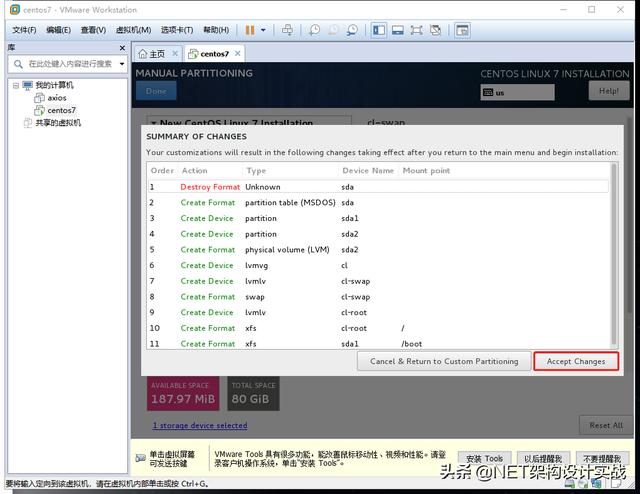This screenshot has height=494, width=640.
Task: Click the Mount point column header
Action: [426, 171]
